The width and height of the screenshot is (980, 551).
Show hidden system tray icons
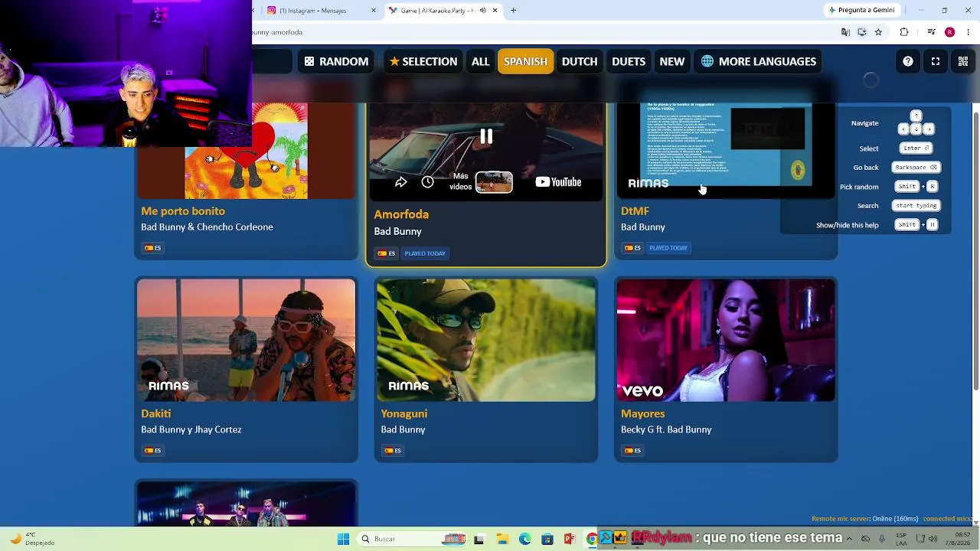pyautogui.click(x=849, y=539)
